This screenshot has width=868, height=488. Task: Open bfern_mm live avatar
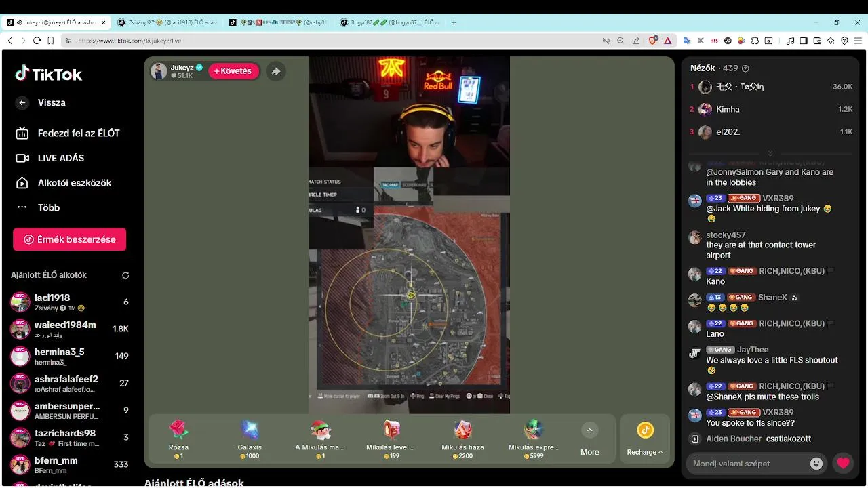[x=20, y=465]
